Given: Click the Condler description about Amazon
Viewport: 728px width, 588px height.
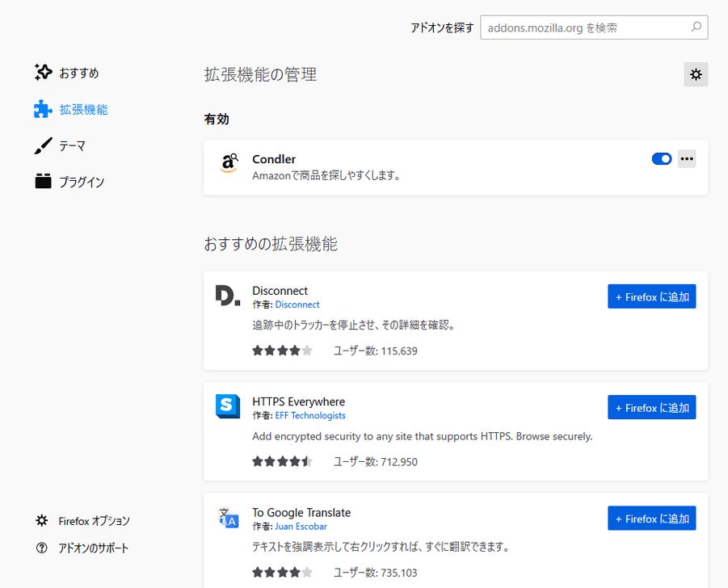Looking at the screenshot, I should [x=327, y=175].
